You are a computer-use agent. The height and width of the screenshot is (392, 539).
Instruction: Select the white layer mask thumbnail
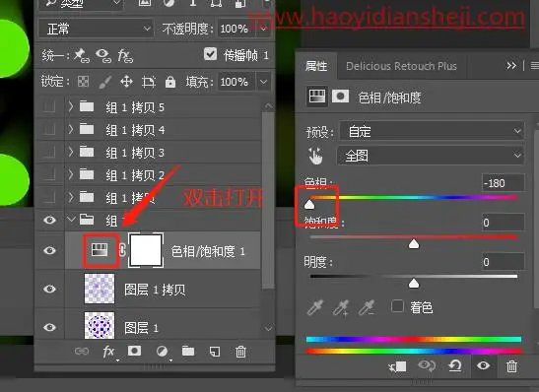pos(146,250)
